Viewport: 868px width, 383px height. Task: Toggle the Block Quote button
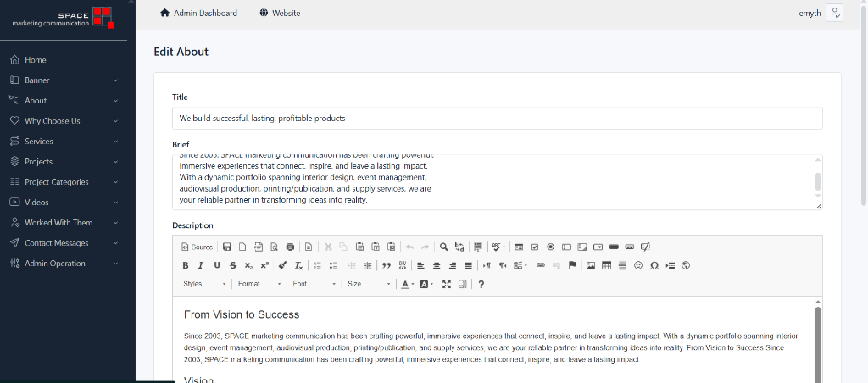pyautogui.click(x=387, y=266)
